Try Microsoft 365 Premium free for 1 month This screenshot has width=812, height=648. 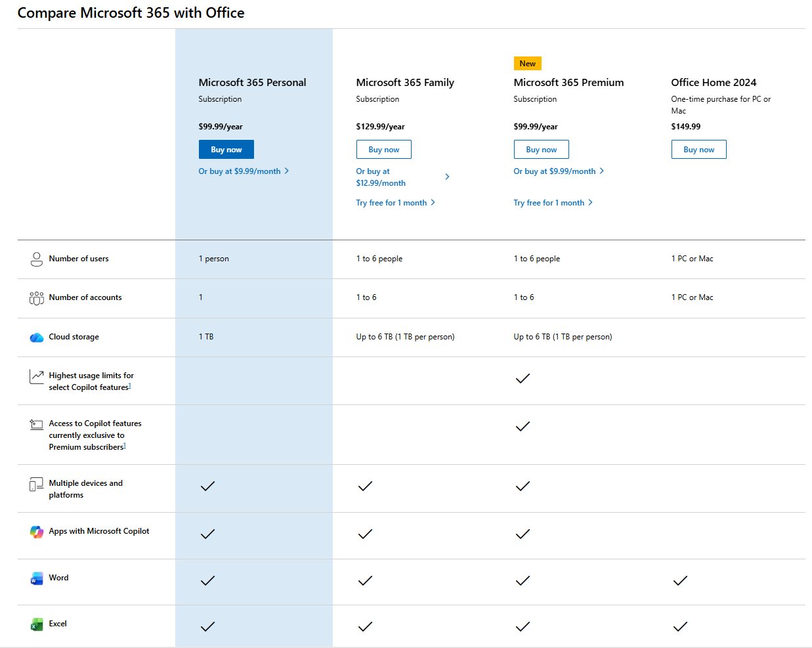(553, 203)
